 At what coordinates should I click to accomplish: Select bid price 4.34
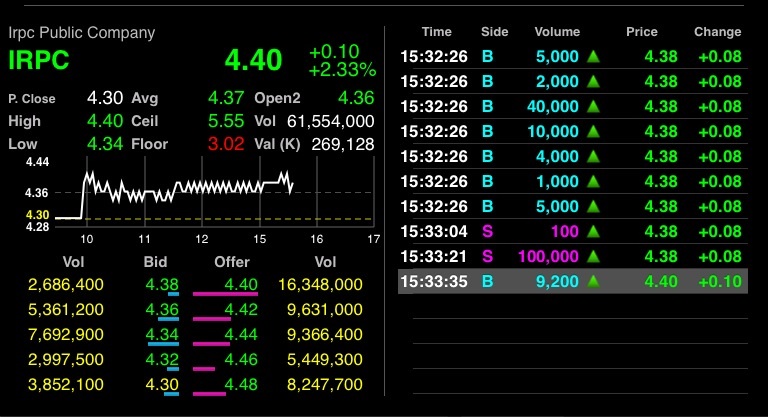[162, 335]
